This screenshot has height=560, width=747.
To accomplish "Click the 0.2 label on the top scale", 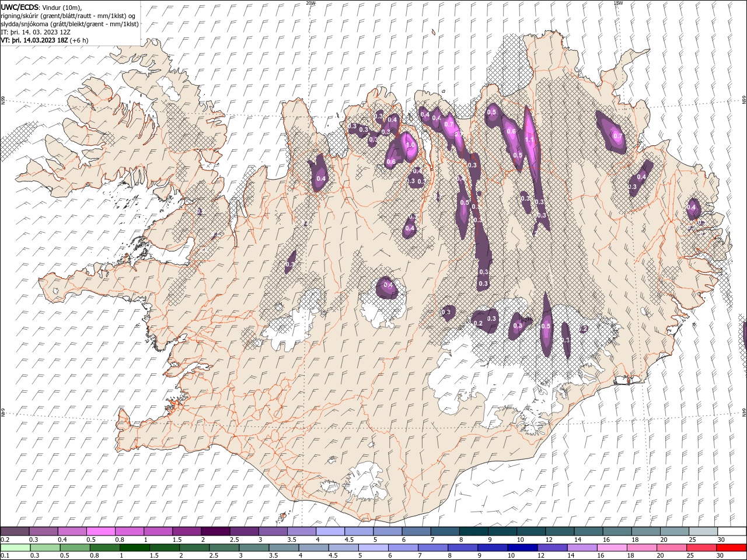I will 5,540.
